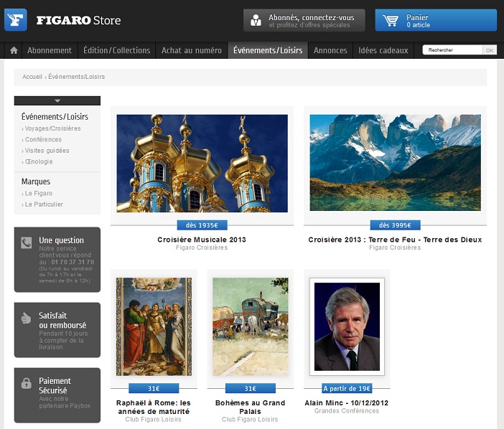The width and height of the screenshot is (504, 429).
Task: Open Alain Minc - 10/12/2012 title link
Action: coord(347,402)
